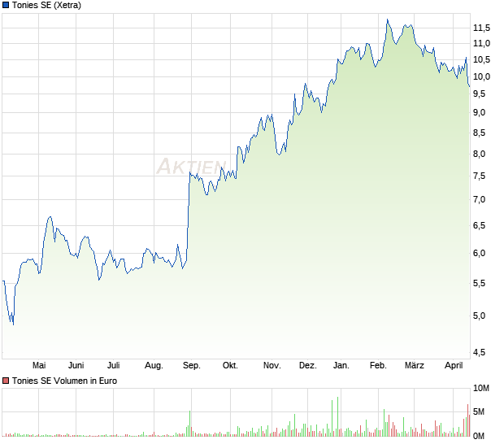The image size is (504, 444).
Task: Select the 'März' month label
Action: pos(415,365)
